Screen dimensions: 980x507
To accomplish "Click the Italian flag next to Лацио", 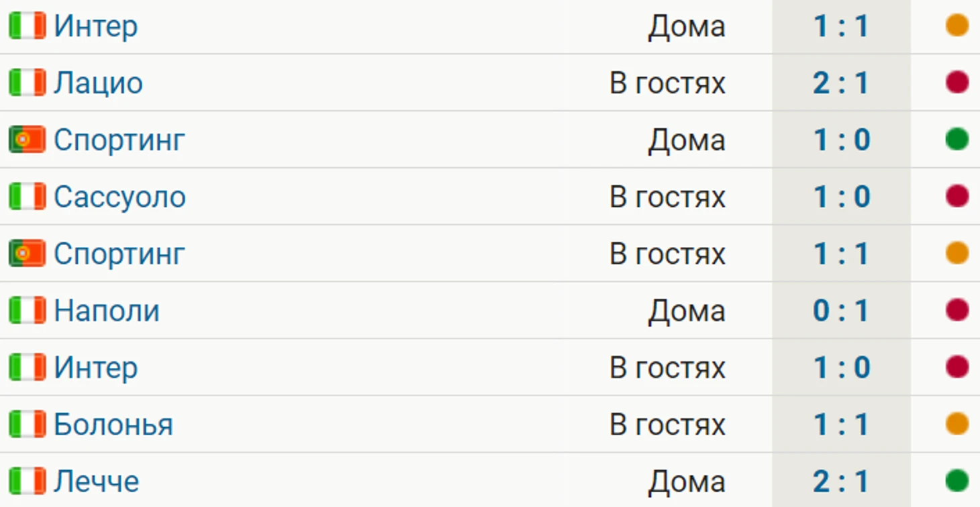I will [x=27, y=83].
